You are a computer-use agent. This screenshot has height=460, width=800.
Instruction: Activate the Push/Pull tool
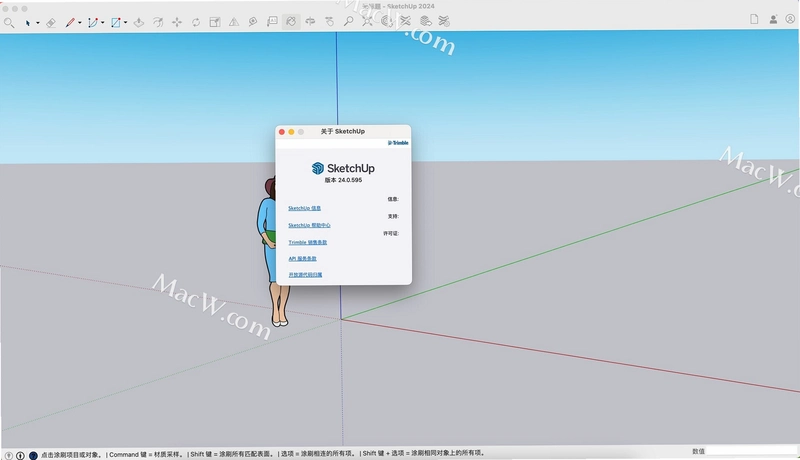(139, 22)
